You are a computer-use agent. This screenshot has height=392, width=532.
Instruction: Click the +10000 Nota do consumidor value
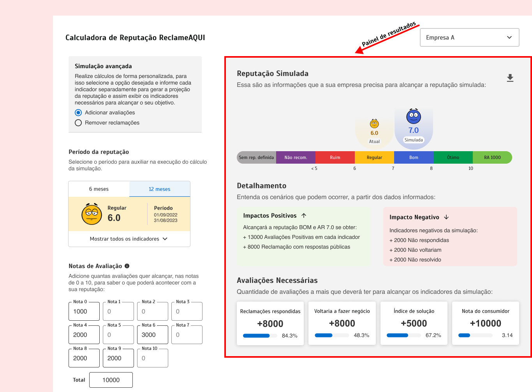[486, 323]
